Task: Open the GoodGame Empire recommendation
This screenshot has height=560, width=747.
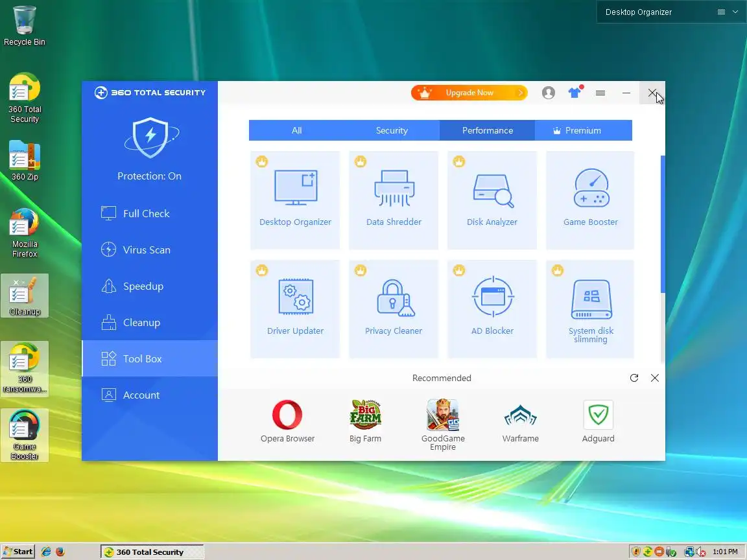Action: tap(443, 425)
